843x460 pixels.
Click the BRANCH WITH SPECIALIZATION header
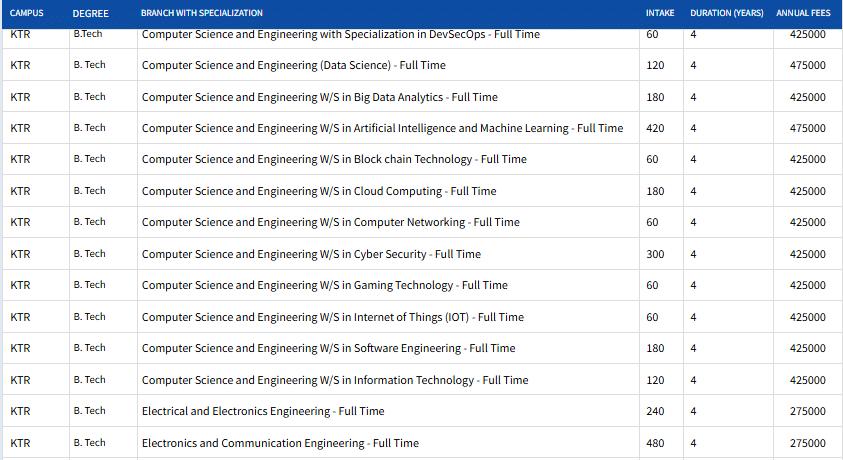pos(203,13)
